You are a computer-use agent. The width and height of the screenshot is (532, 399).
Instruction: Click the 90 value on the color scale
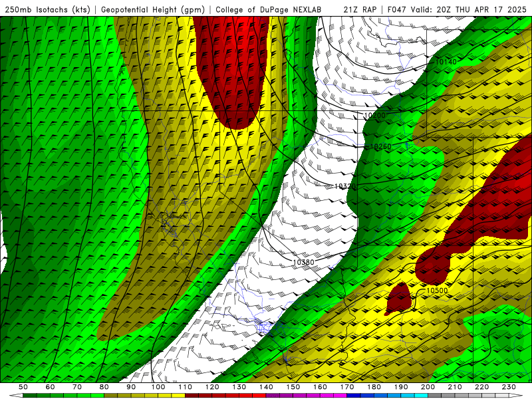(131, 387)
